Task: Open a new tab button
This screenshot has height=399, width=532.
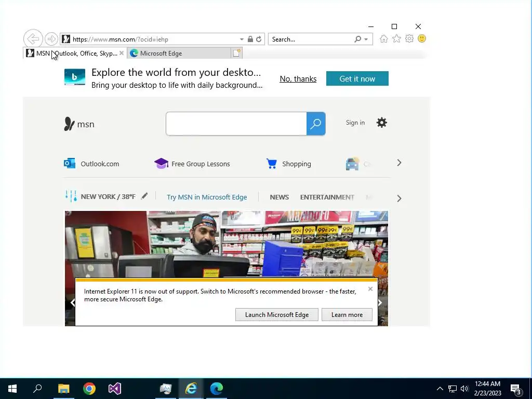Action: (236, 53)
